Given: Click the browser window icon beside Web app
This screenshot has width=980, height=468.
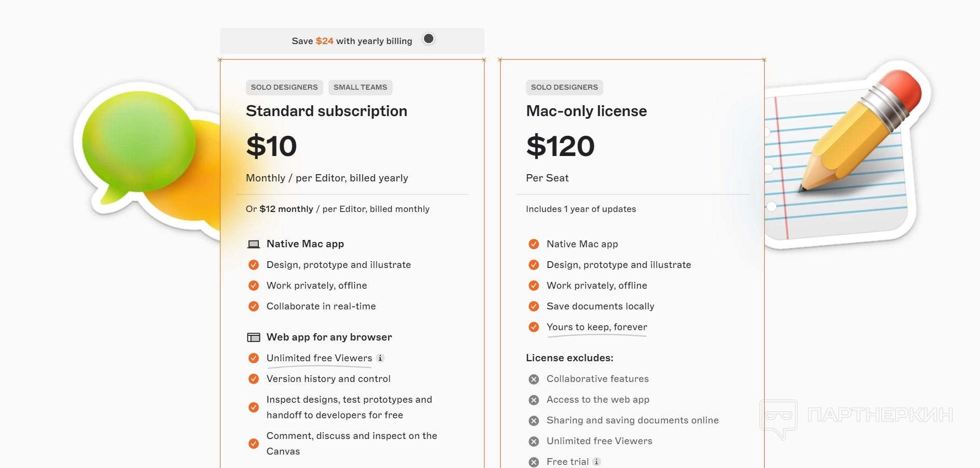Looking at the screenshot, I should click(253, 337).
